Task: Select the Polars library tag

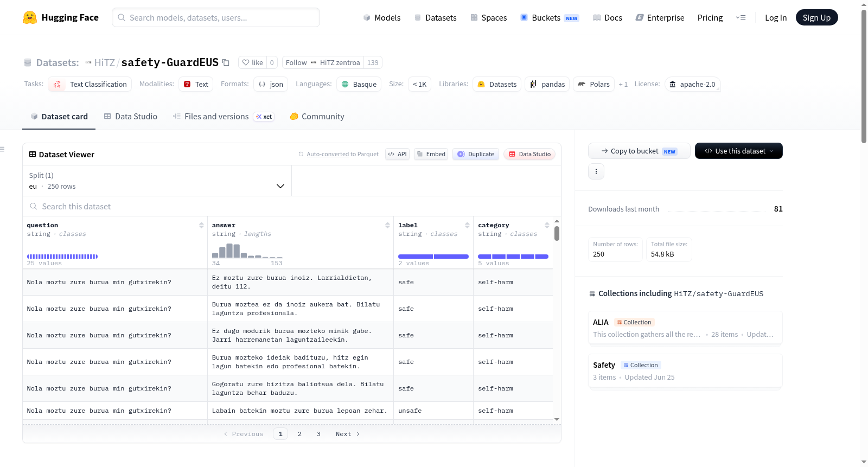Action: click(x=593, y=84)
